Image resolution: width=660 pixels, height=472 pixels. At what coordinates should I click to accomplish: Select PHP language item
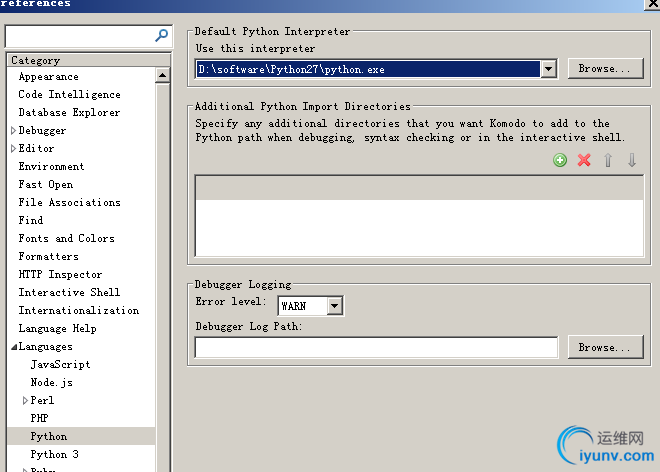click(x=39, y=418)
